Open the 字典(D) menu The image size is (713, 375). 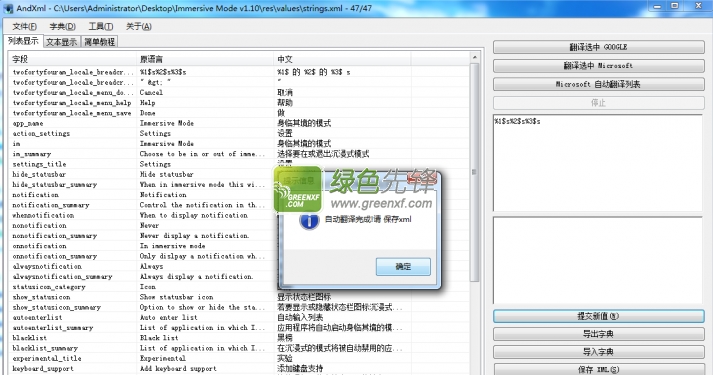tap(63, 26)
